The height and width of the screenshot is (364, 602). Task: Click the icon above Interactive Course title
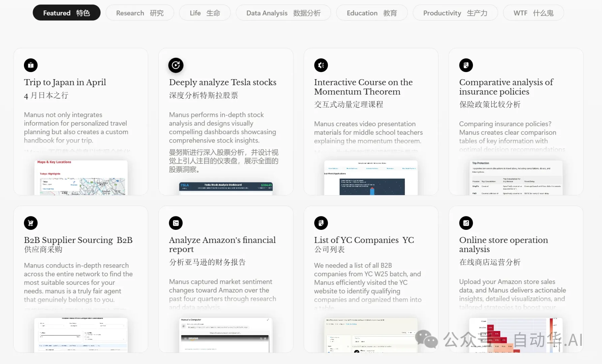(321, 65)
